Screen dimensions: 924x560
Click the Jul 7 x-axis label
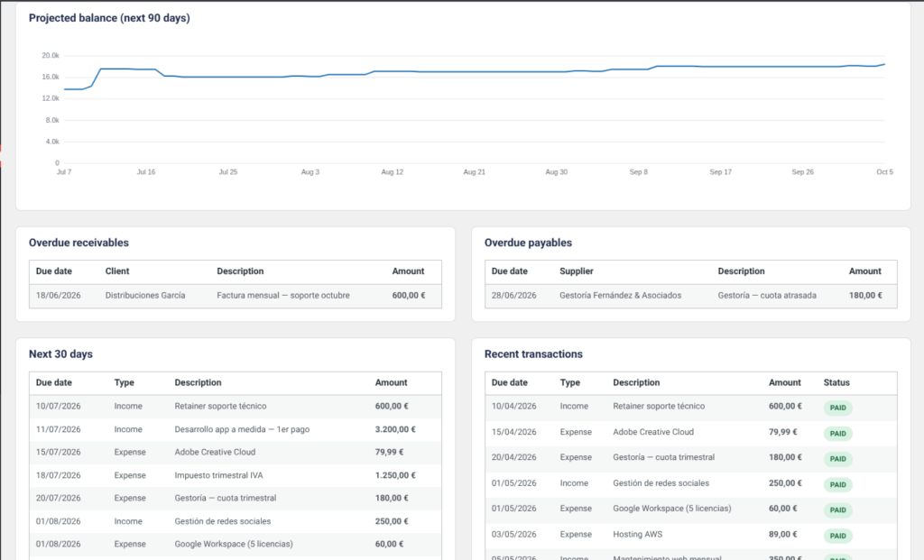[x=64, y=172]
